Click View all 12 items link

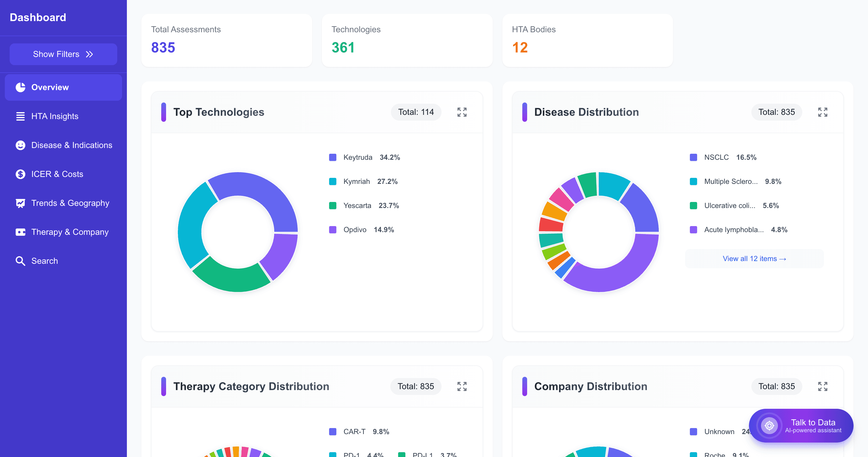(754, 259)
